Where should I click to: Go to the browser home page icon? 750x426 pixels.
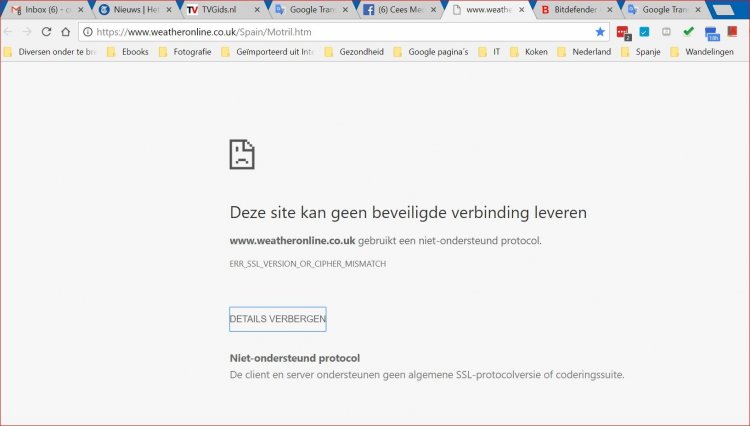point(66,32)
